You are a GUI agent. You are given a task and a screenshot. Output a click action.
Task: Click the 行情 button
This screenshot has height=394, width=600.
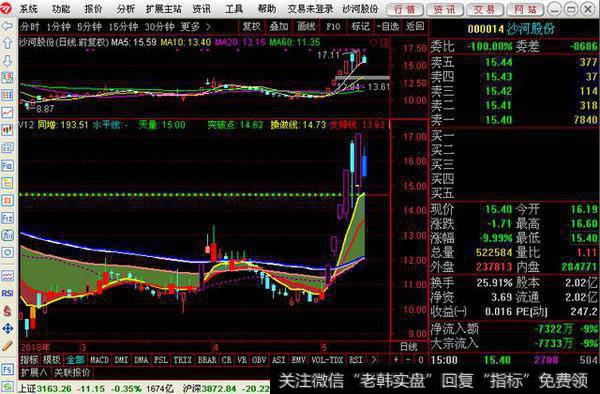405,9
